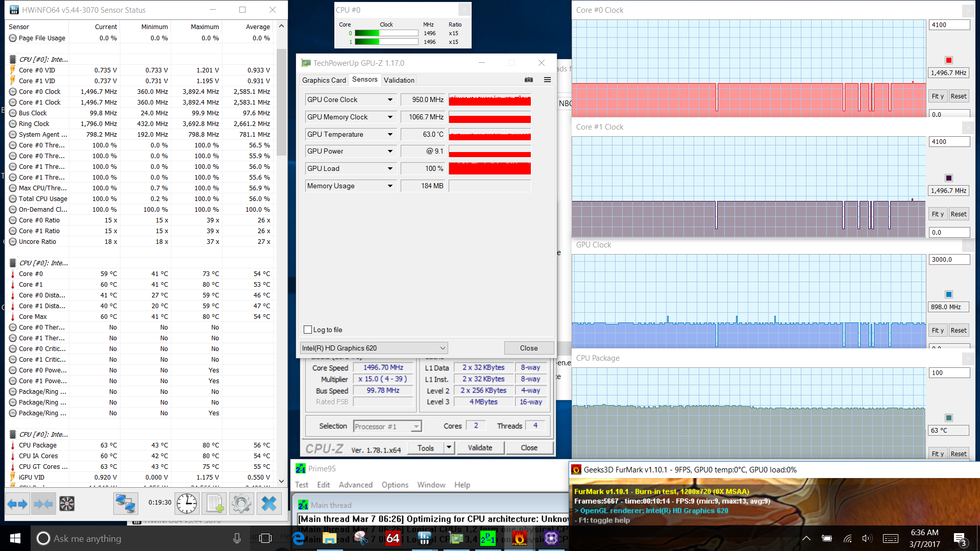Image resolution: width=980 pixels, height=551 pixels.
Task: Expand the GPU Temperature sensor dropdown
Action: [x=390, y=134]
